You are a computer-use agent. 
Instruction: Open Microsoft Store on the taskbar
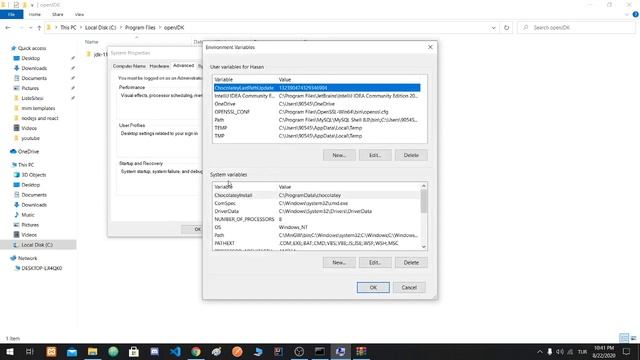coord(134,351)
